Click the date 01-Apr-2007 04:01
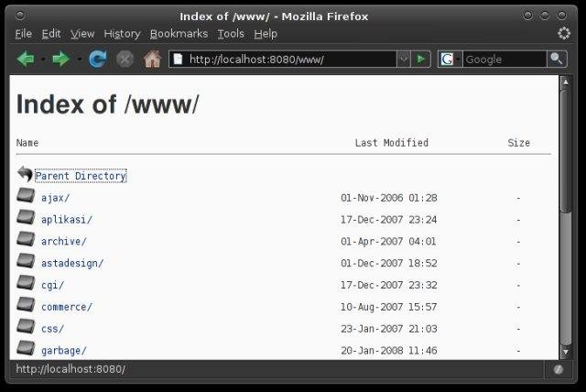586x392 pixels. [388, 242]
